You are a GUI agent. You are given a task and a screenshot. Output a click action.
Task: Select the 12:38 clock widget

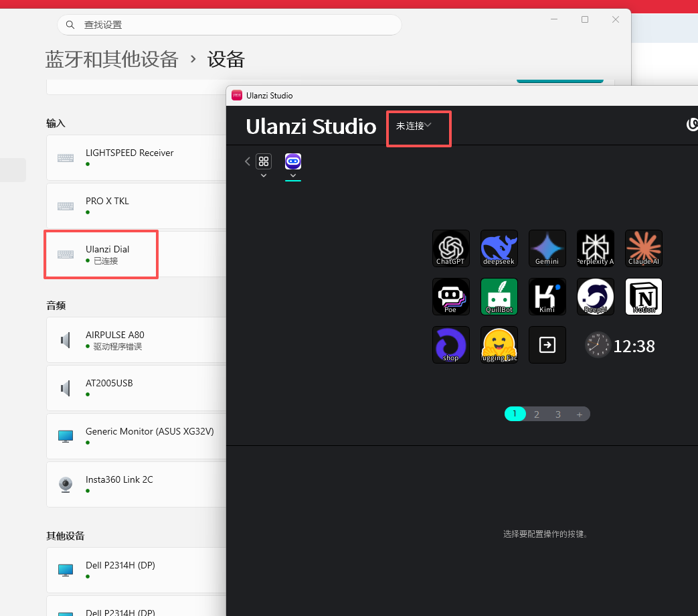pos(620,345)
